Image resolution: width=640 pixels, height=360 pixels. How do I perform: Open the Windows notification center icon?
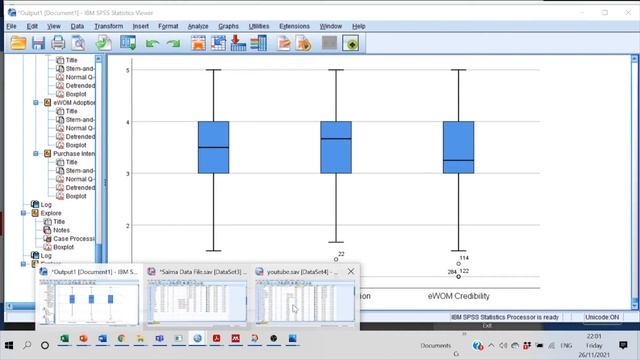click(623, 345)
